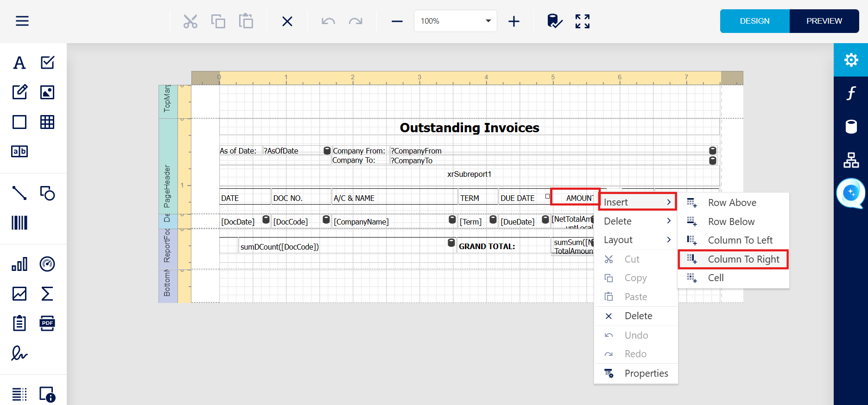This screenshot has width=868, height=405.
Task: Choose the Gauge control tool
Action: coord(47,264)
